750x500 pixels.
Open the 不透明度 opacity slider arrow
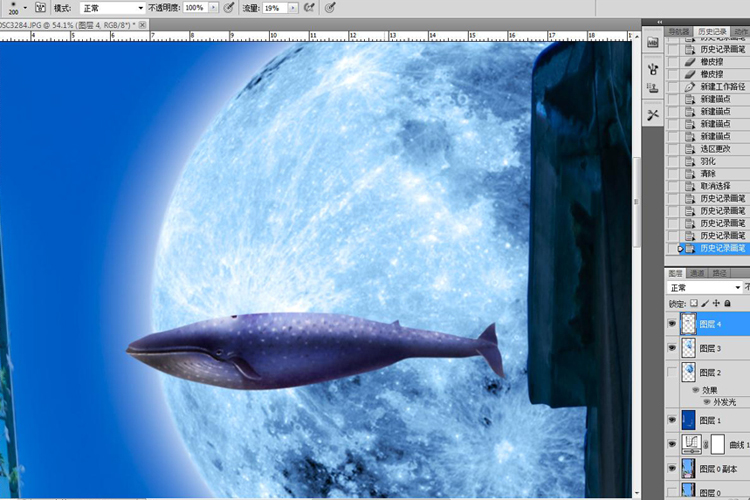(214, 8)
